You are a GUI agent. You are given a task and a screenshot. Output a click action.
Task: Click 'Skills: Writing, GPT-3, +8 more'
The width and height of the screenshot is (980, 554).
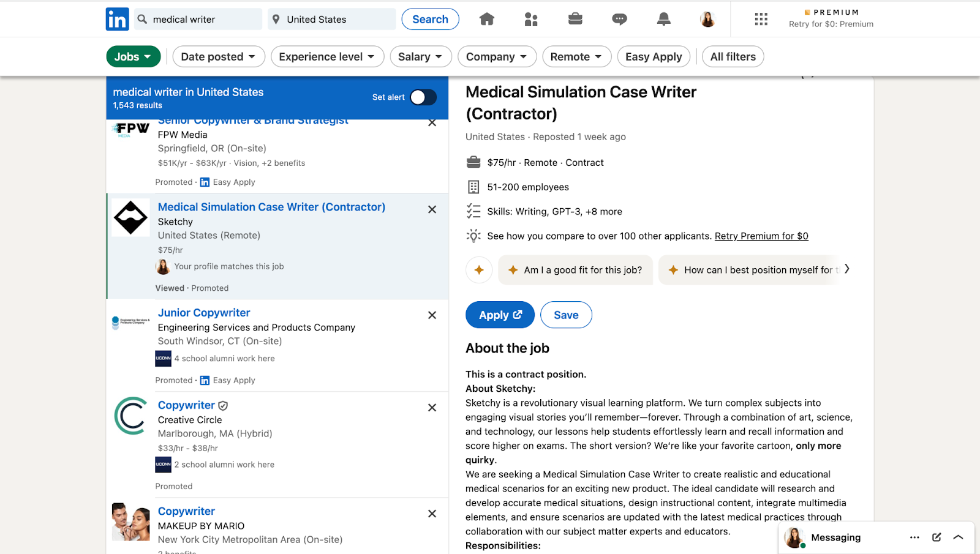[554, 212]
